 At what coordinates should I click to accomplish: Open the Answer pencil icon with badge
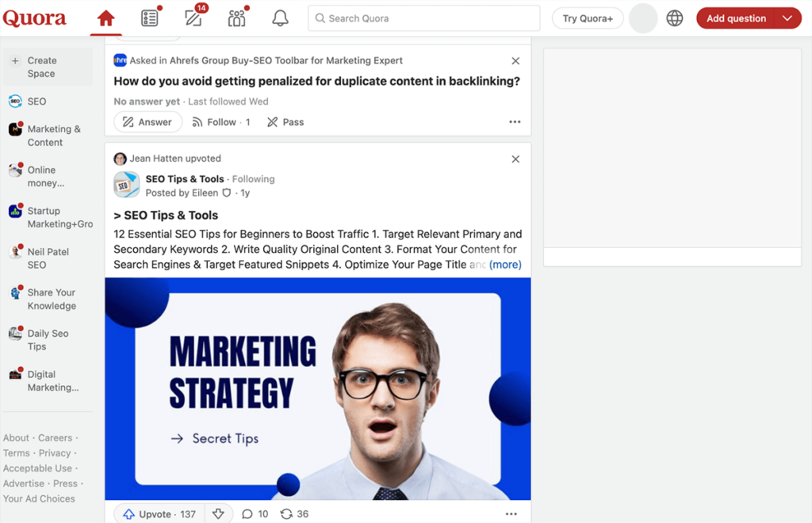point(193,18)
